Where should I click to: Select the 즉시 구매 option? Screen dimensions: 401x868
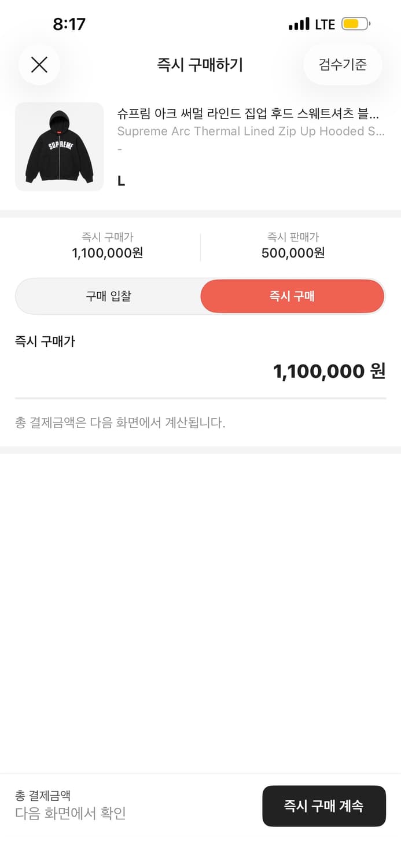[x=292, y=296]
